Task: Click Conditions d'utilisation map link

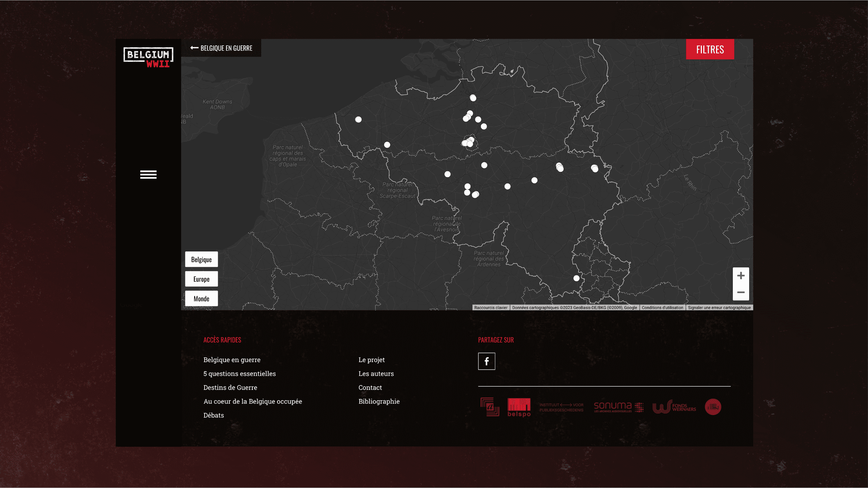Action: pos(662,308)
